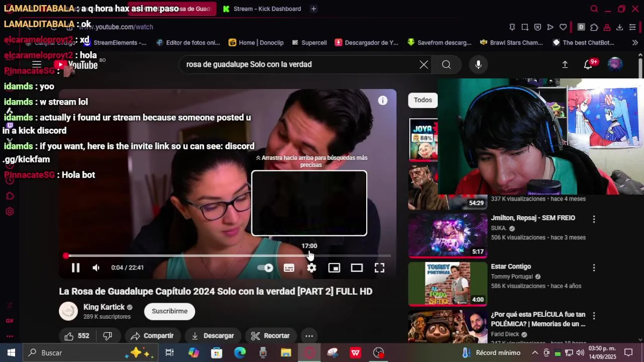The width and height of the screenshot is (644, 362).
Task: Open File Explorer from taskbar
Action: (286, 353)
